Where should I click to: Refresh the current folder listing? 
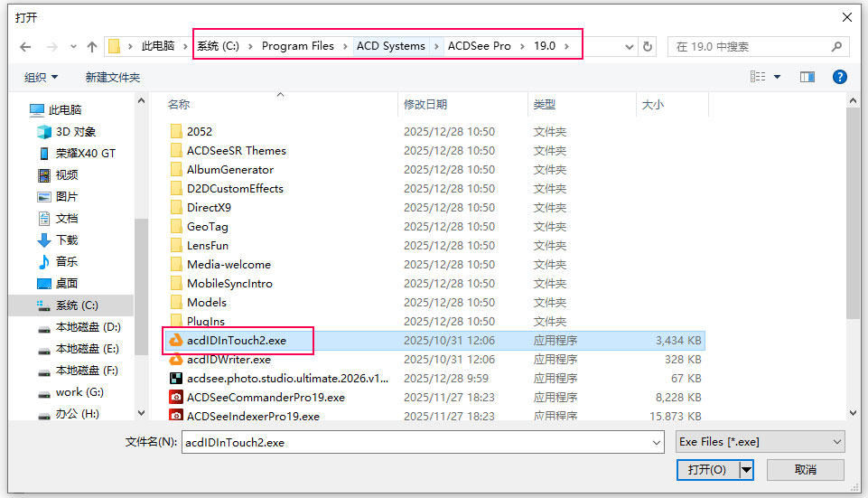coord(648,46)
